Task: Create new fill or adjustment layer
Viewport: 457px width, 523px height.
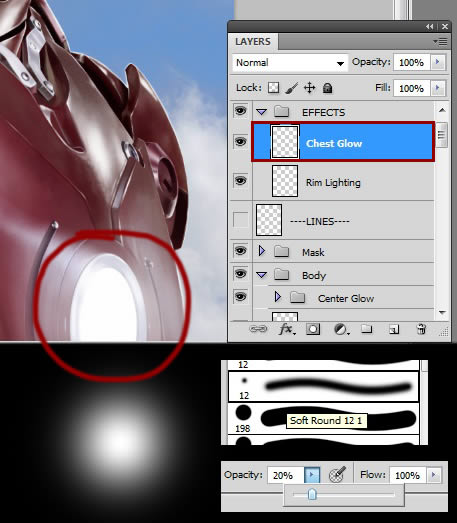Action: click(x=341, y=330)
